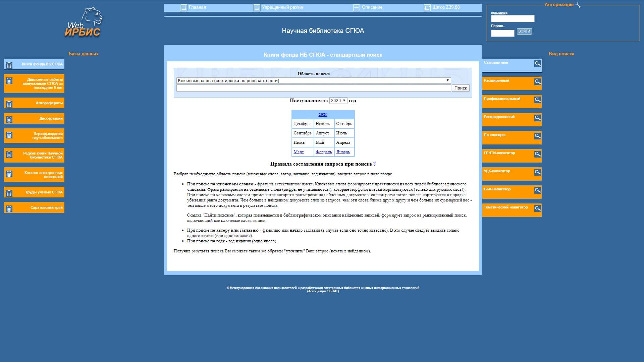Image resolution: width=644 pixels, height=362 pixels.
Task: Select Диссертации database
Action: point(34,118)
